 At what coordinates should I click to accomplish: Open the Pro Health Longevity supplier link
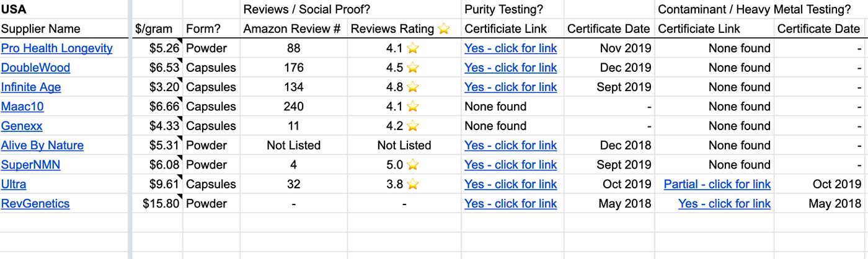pyautogui.click(x=57, y=48)
